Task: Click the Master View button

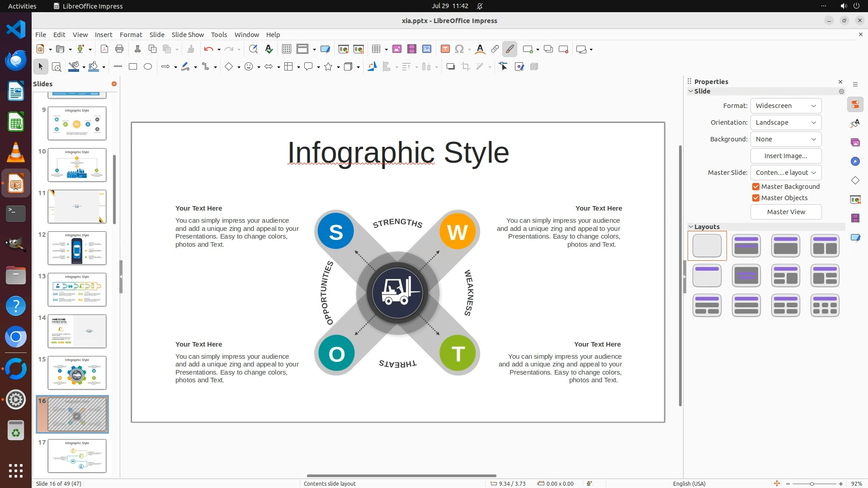Action: pyautogui.click(x=786, y=212)
